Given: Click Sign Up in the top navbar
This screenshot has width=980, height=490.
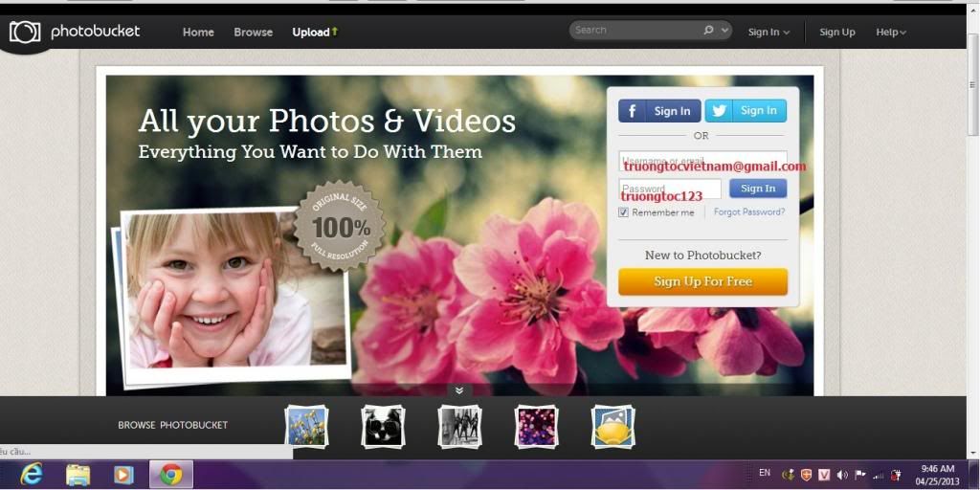Looking at the screenshot, I should 837,32.
